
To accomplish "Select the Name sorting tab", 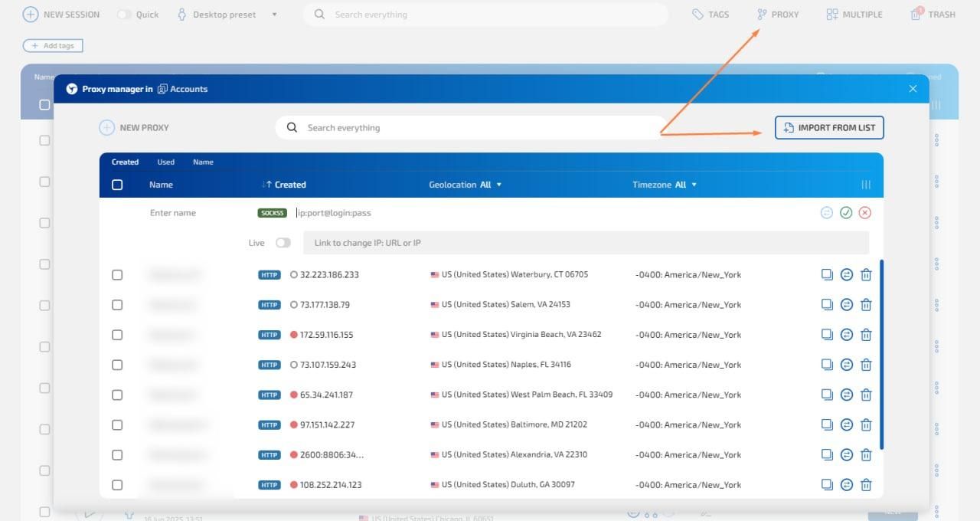I will tap(203, 162).
